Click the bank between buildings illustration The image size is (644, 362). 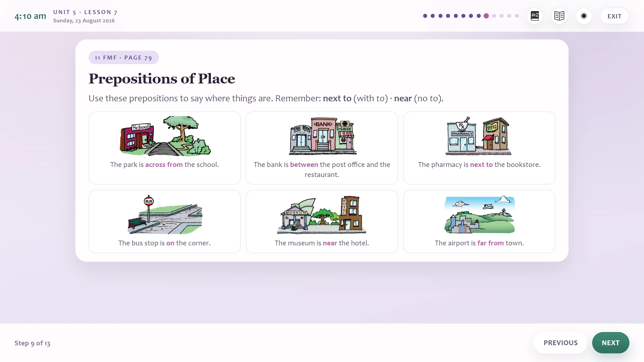click(x=322, y=136)
